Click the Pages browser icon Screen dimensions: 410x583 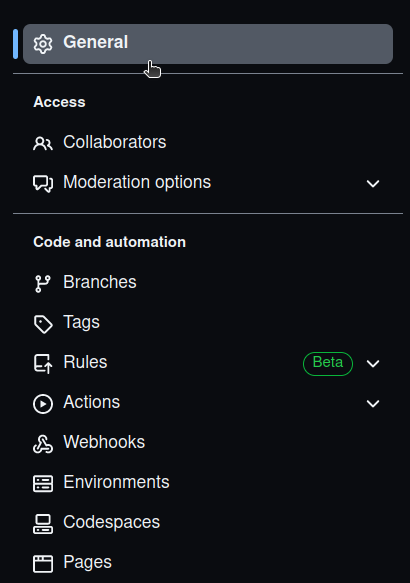[43, 564]
